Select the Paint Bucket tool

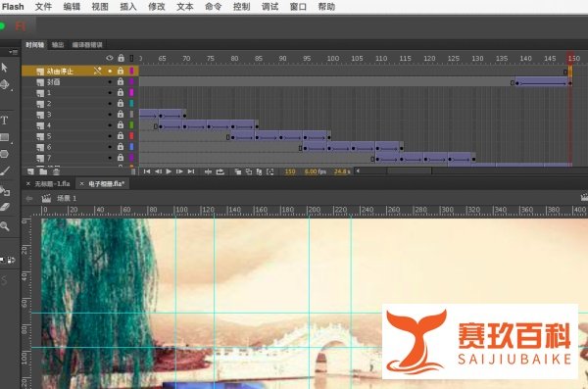[5, 190]
